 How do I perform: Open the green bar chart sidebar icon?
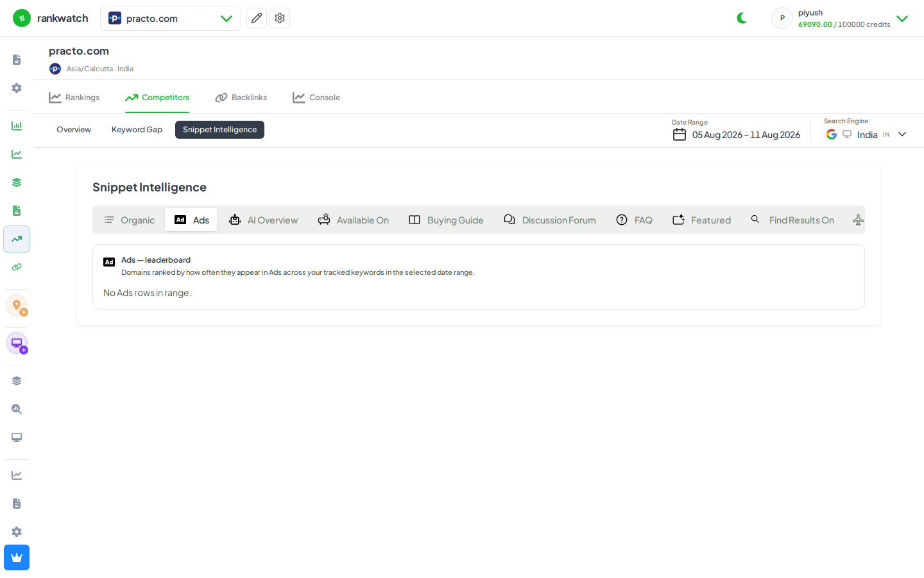tap(17, 126)
